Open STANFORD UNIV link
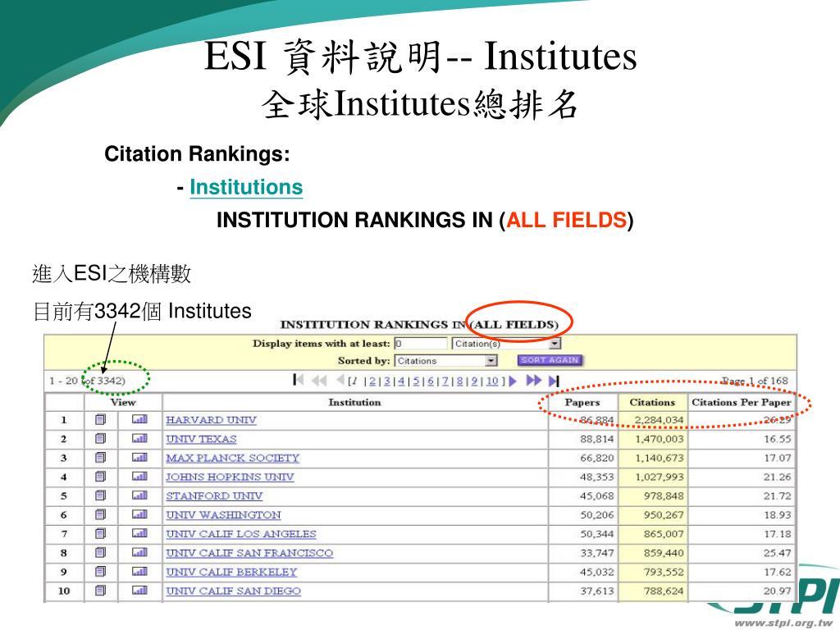Screen dimensions: 840x630 point(214,496)
